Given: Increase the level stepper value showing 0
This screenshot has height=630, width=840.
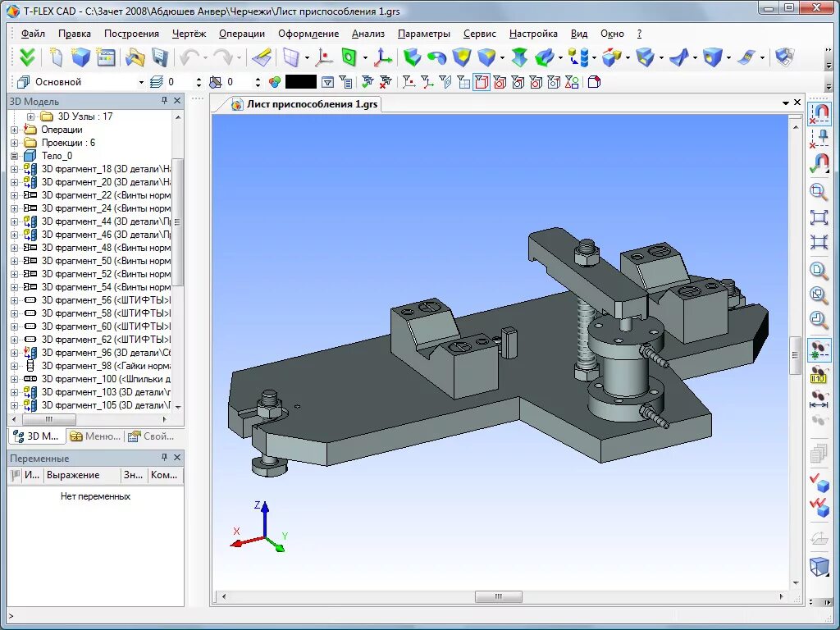Looking at the screenshot, I should 199,80.
